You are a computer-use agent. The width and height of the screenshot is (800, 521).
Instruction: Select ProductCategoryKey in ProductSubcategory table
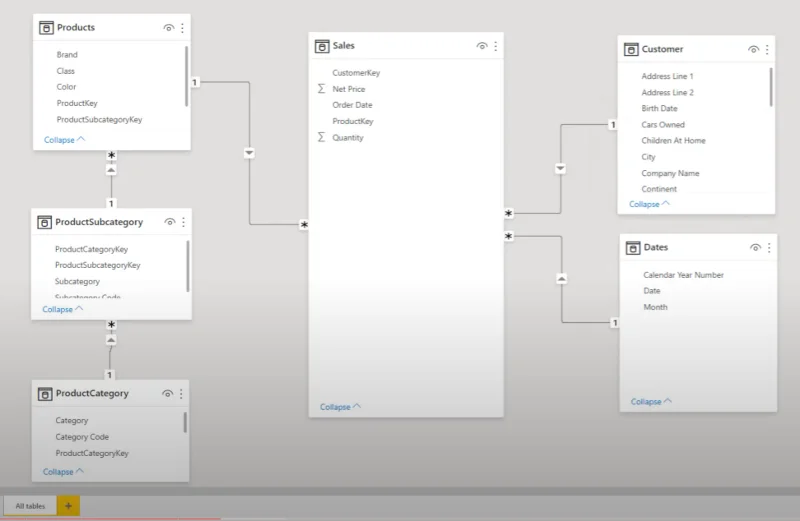[x=91, y=249]
